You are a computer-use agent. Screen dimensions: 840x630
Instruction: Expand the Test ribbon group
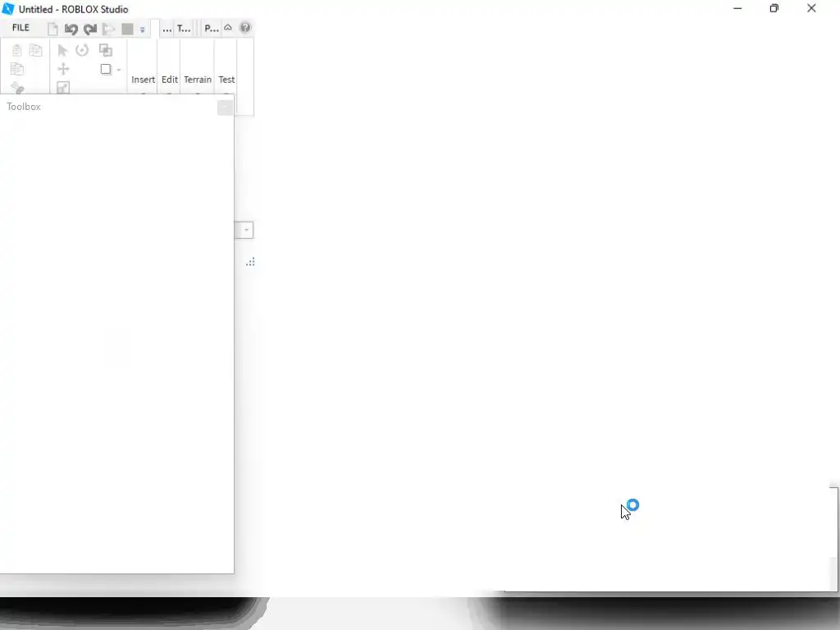pyautogui.click(x=226, y=80)
